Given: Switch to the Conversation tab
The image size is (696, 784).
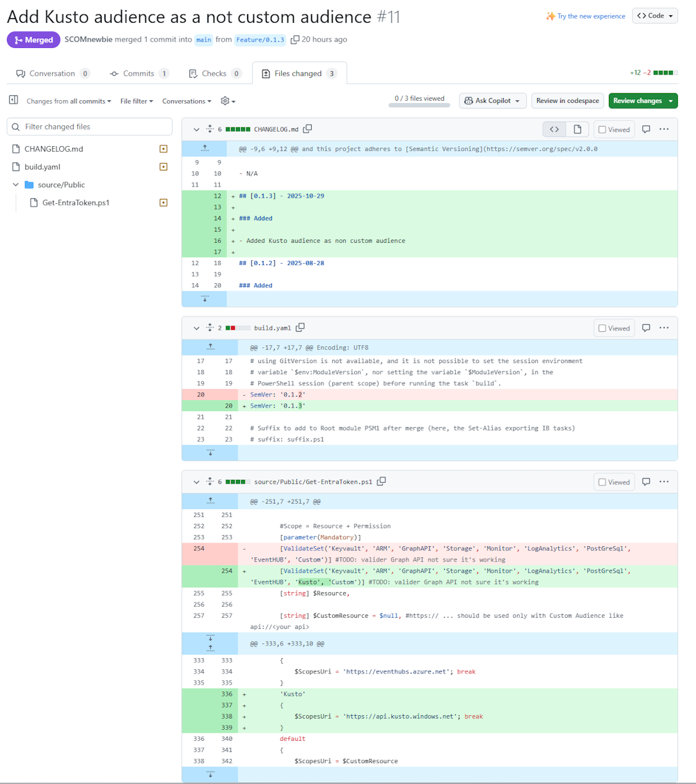Looking at the screenshot, I should pos(53,73).
